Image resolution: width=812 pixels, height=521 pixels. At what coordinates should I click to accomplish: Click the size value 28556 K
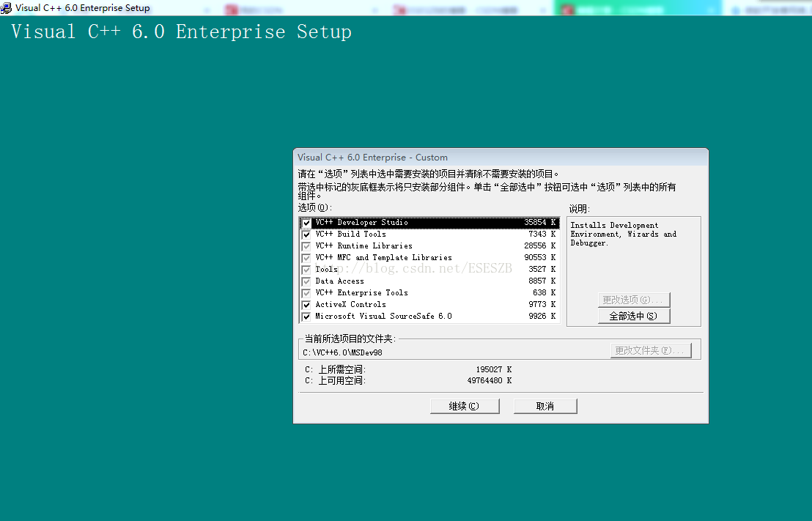pos(539,245)
